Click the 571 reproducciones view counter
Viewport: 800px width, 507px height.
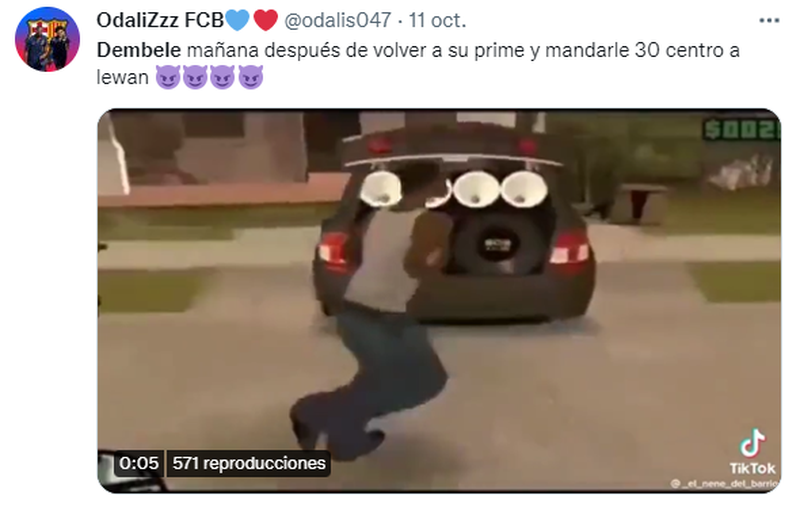tap(248, 463)
